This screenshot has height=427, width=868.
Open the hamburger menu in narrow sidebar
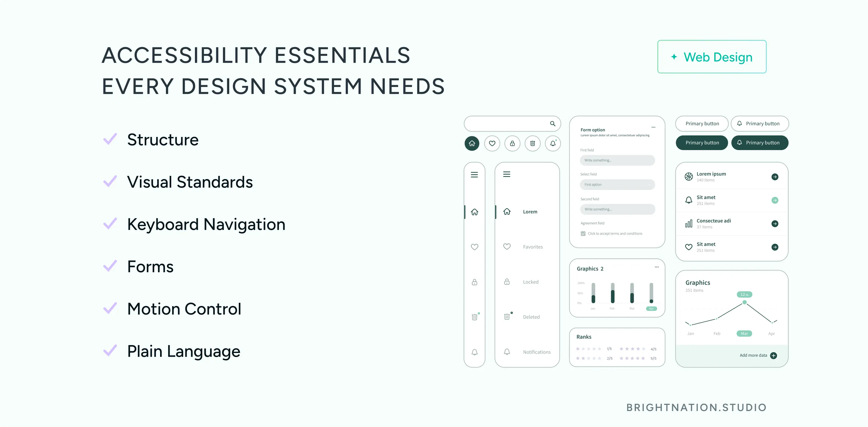pyautogui.click(x=474, y=175)
